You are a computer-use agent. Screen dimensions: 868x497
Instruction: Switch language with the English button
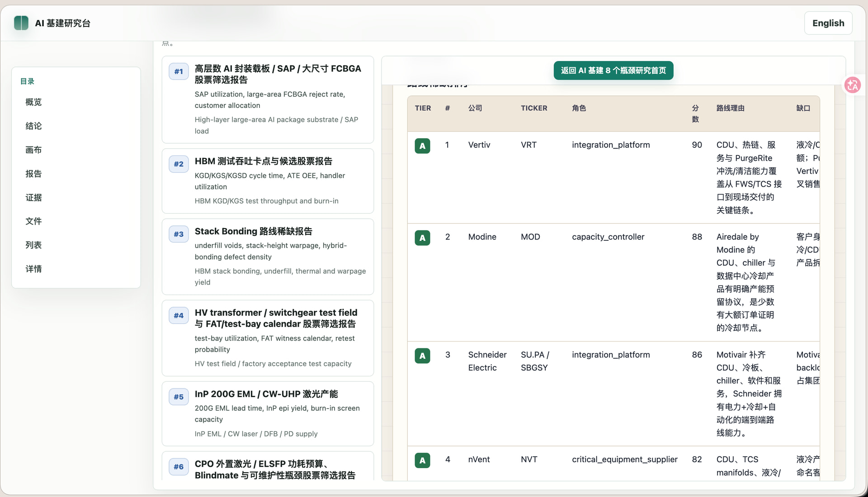pyautogui.click(x=828, y=23)
